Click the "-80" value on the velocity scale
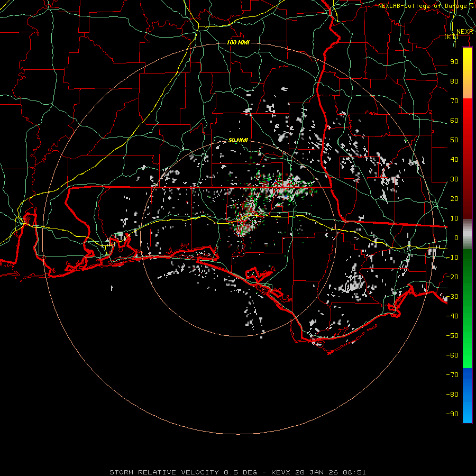The height and width of the screenshot is (476, 476). 452,395
